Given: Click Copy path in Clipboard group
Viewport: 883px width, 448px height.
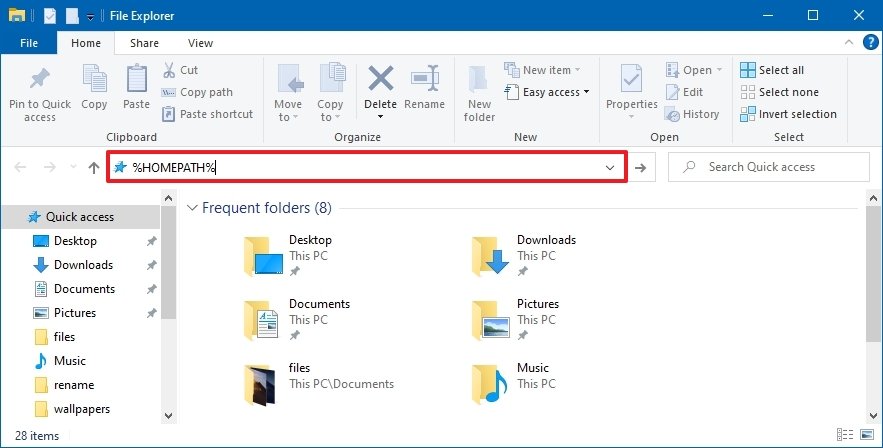Looking at the screenshot, I should (197, 92).
